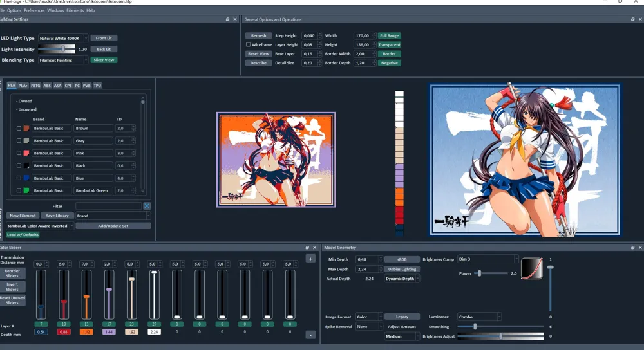Click the New Filament button
The image size is (644, 350).
pos(23,216)
